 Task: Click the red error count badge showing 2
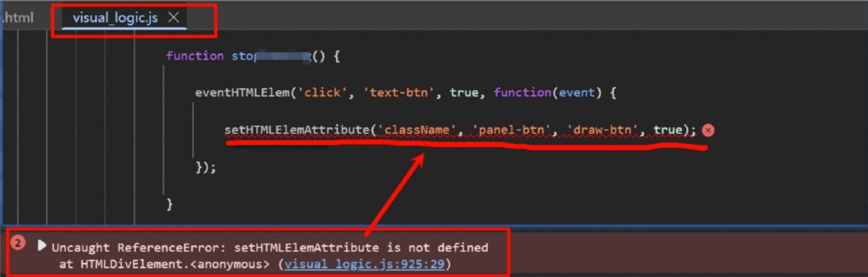[x=18, y=243]
